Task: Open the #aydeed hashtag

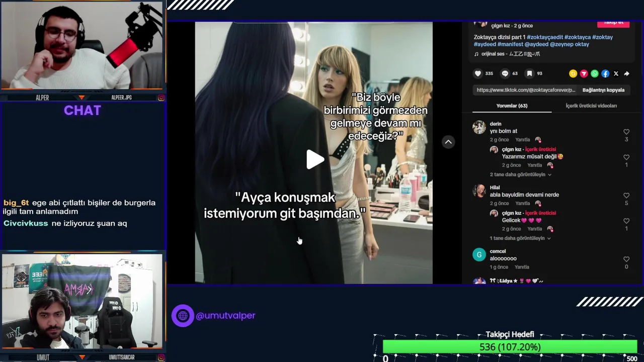Action: pos(485,44)
